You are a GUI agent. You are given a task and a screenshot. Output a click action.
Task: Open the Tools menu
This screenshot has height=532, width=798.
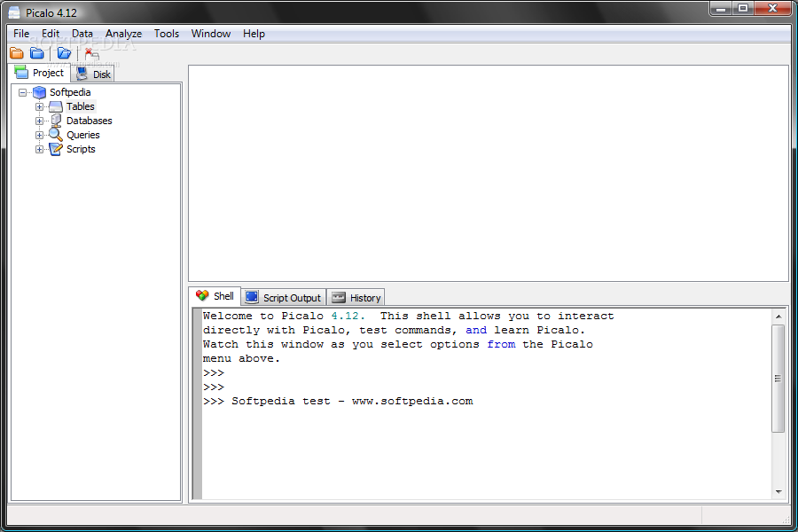pyautogui.click(x=167, y=34)
